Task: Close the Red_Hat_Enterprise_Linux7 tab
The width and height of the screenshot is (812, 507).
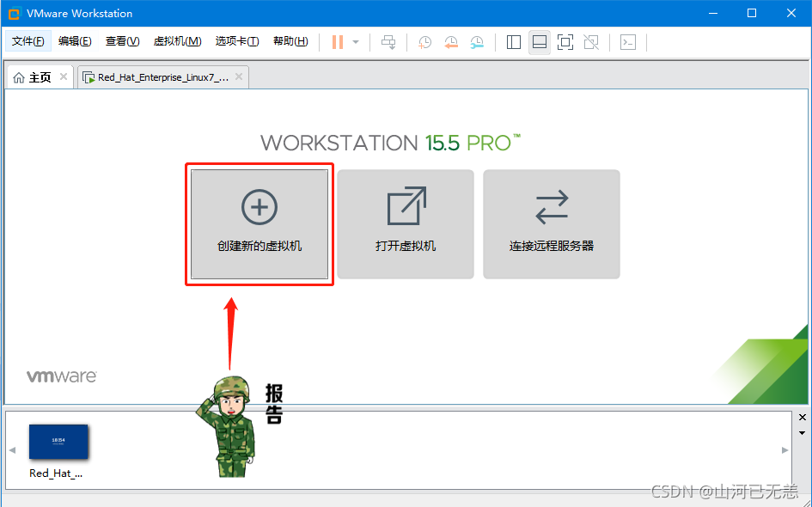Action: [x=239, y=76]
